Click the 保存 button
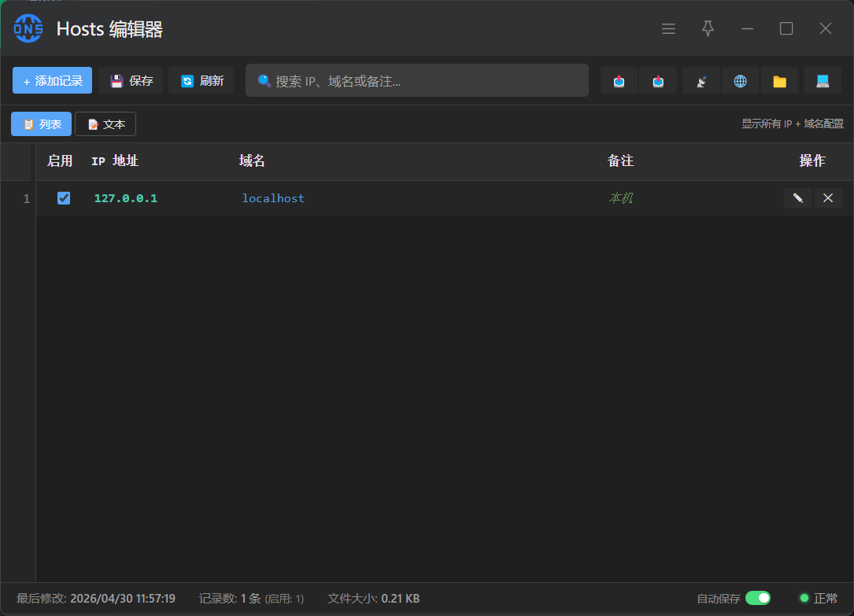 pos(131,80)
